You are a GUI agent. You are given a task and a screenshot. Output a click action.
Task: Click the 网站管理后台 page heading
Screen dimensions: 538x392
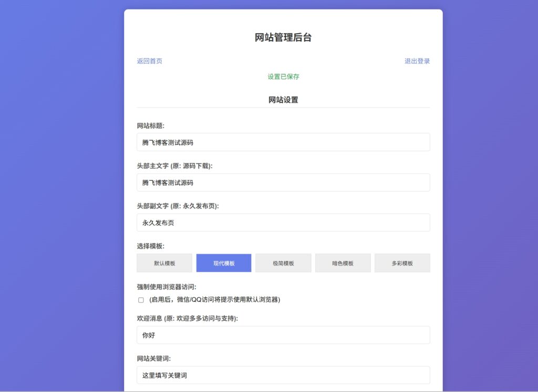coord(283,37)
